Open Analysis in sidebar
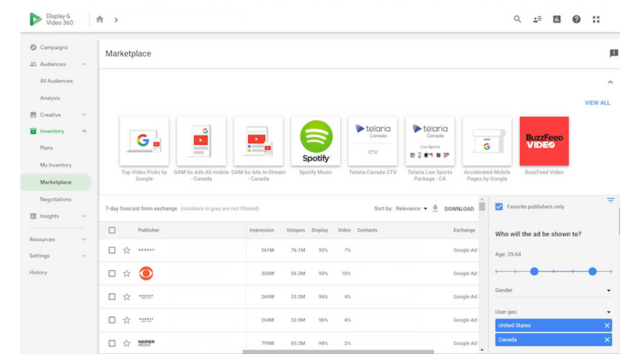This screenshot has height=360, width=640. click(50, 98)
